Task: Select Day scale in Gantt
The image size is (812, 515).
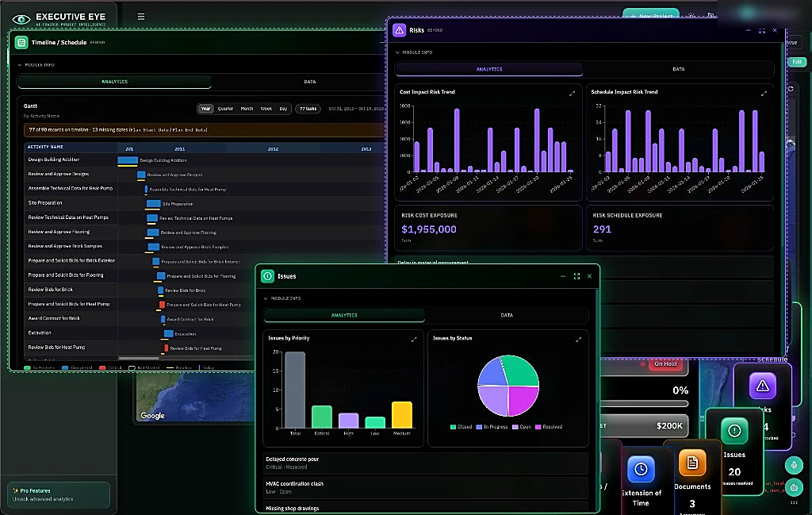Action: [283, 109]
